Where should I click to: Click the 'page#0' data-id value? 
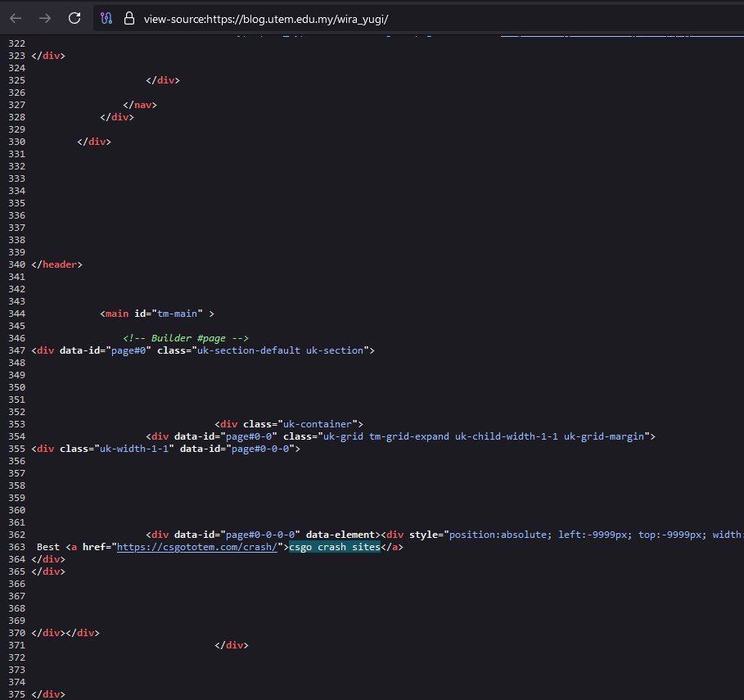(129, 350)
